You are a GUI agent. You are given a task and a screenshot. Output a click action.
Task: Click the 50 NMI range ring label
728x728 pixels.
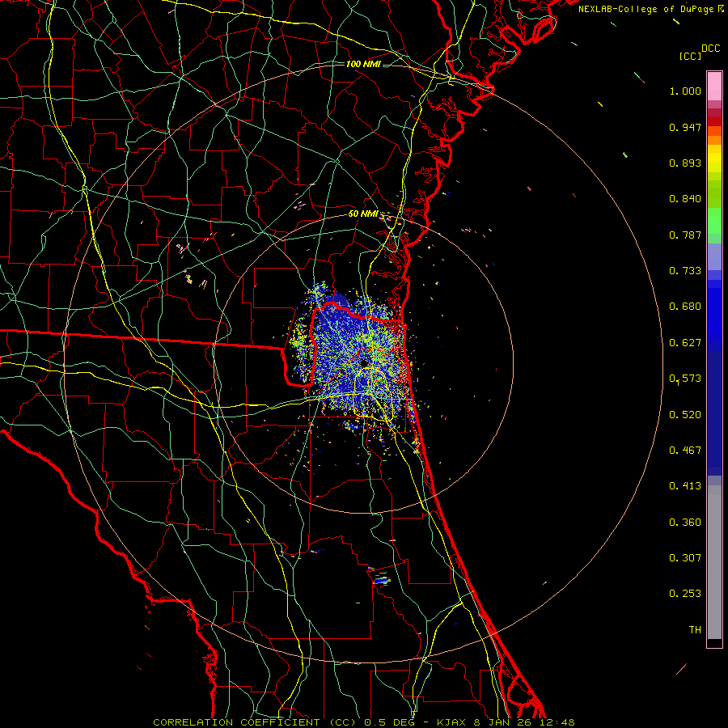click(x=363, y=214)
